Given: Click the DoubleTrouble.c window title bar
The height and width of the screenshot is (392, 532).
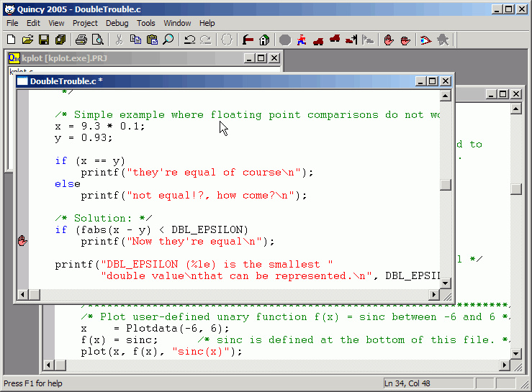Looking at the screenshot, I should (216, 81).
